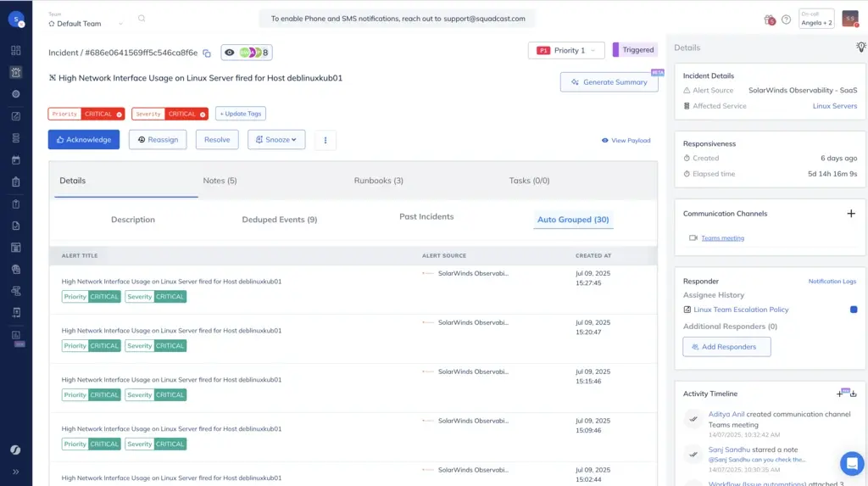The height and width of the screenshot is (486, 868).
Task: Click the blue square next to escalation policy
Action: [x=853, y=310]
